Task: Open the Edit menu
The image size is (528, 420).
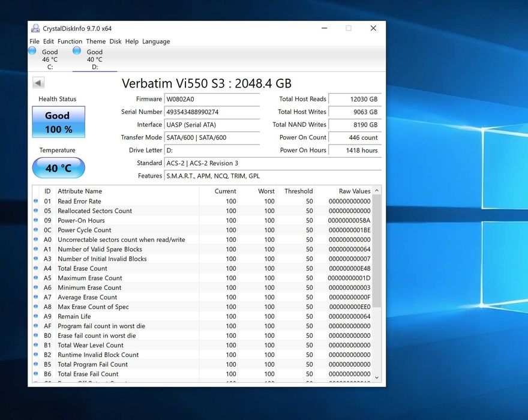Action: (x=48, y=41)
